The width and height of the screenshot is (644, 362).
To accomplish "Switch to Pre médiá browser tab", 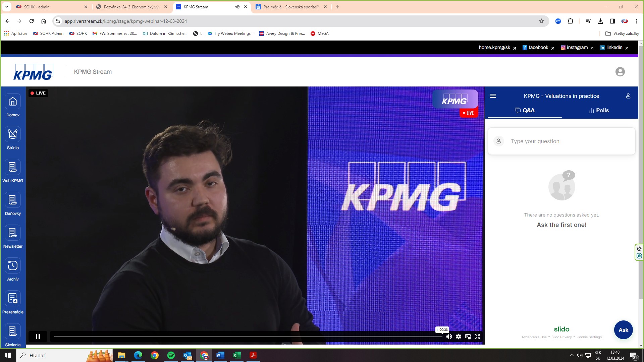I will coord(291,7).
